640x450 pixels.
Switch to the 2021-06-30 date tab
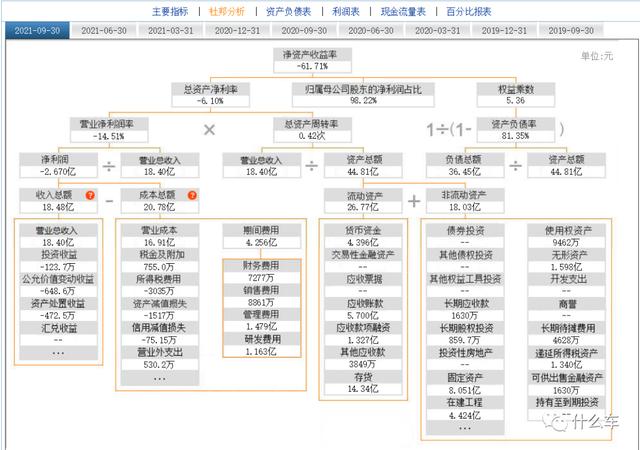pyautogui.click(x=104, y=31)
